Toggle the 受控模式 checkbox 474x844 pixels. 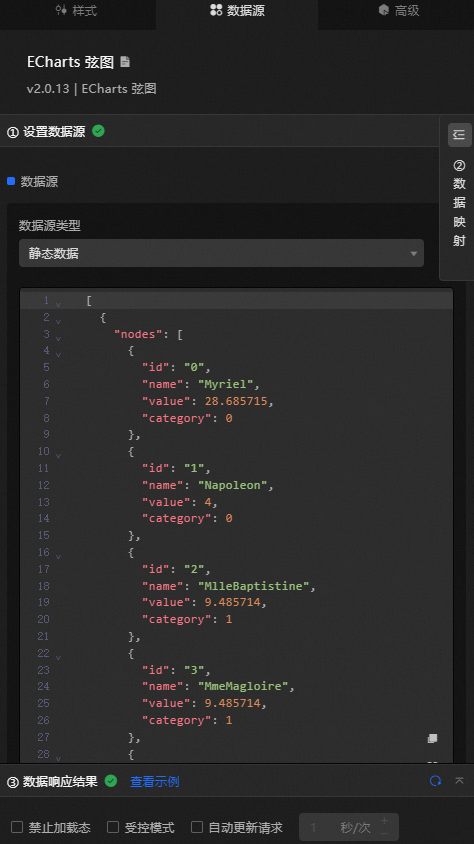point(112,827)
